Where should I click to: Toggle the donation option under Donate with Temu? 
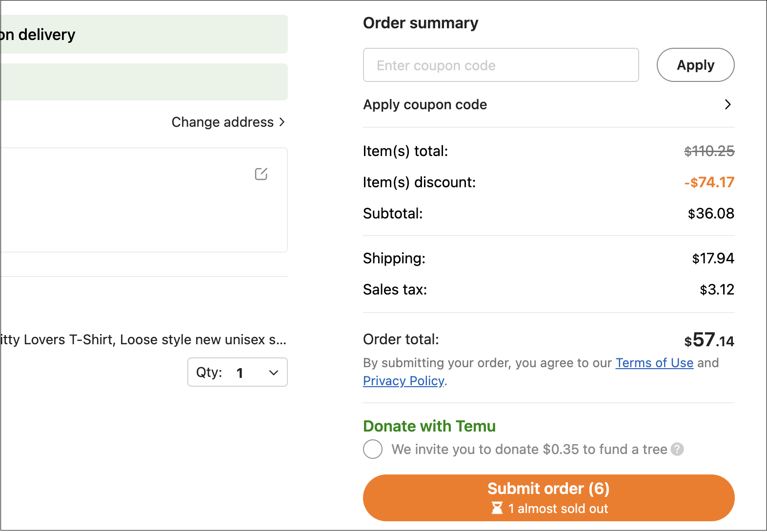pos(373,449)
